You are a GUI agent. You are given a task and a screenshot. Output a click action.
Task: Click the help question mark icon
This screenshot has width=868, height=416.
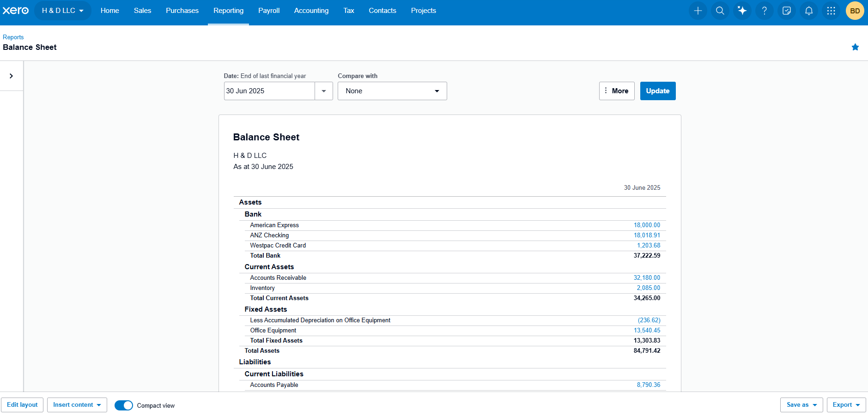(x=764, y=11)
